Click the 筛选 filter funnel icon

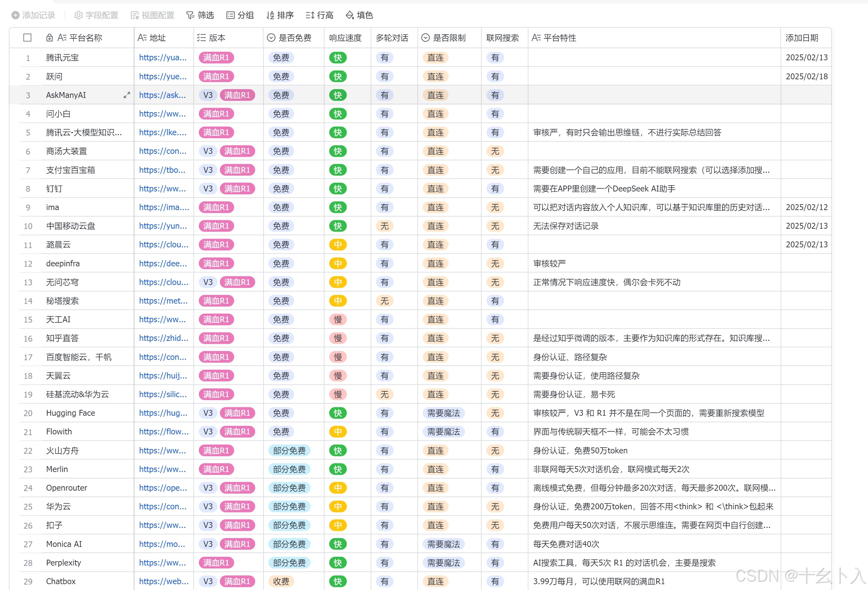tap(190, 15)
